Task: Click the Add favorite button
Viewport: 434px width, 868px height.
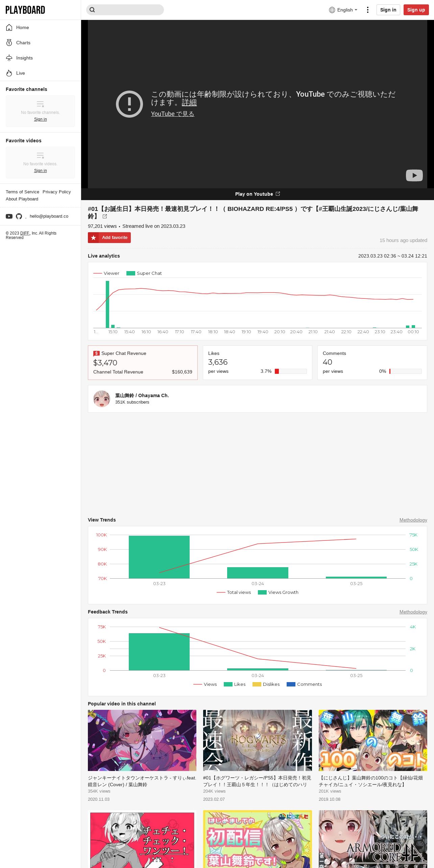Action: 109,238
